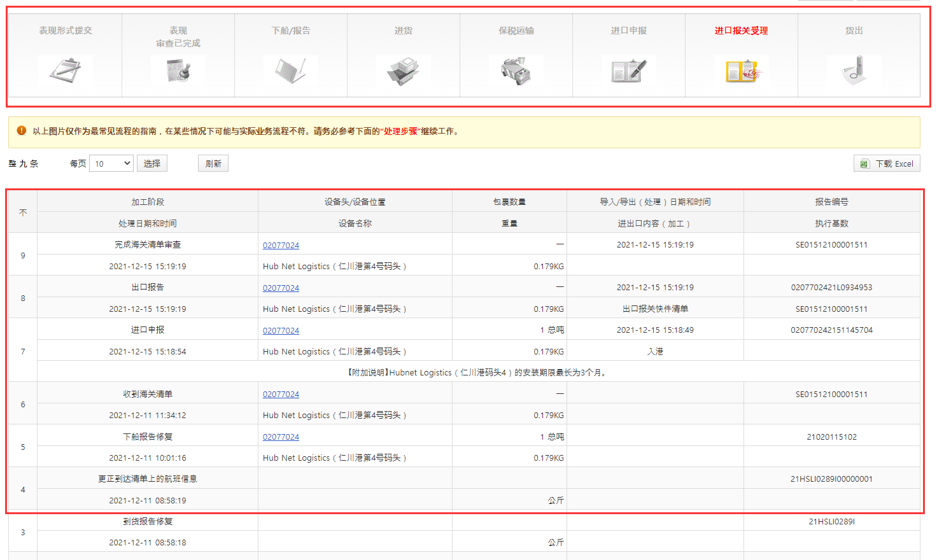Click the 报告编号 column header

831,202
